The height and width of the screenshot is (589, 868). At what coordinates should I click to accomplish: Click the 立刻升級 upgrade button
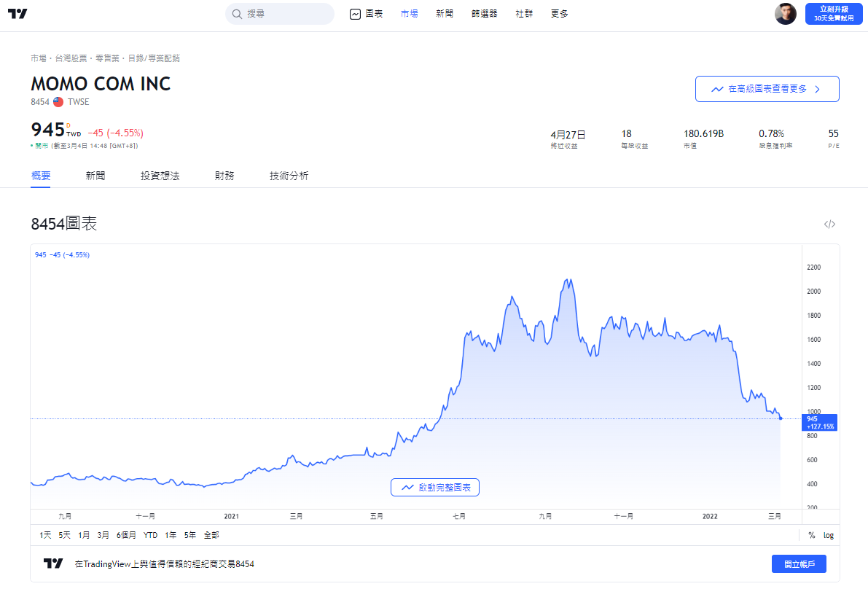(x=834, y=14)
